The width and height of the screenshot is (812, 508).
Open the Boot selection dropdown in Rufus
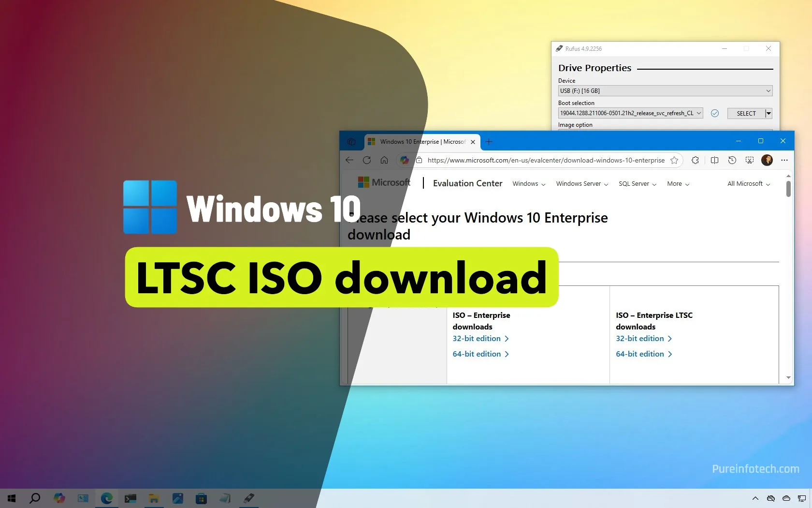700,113
